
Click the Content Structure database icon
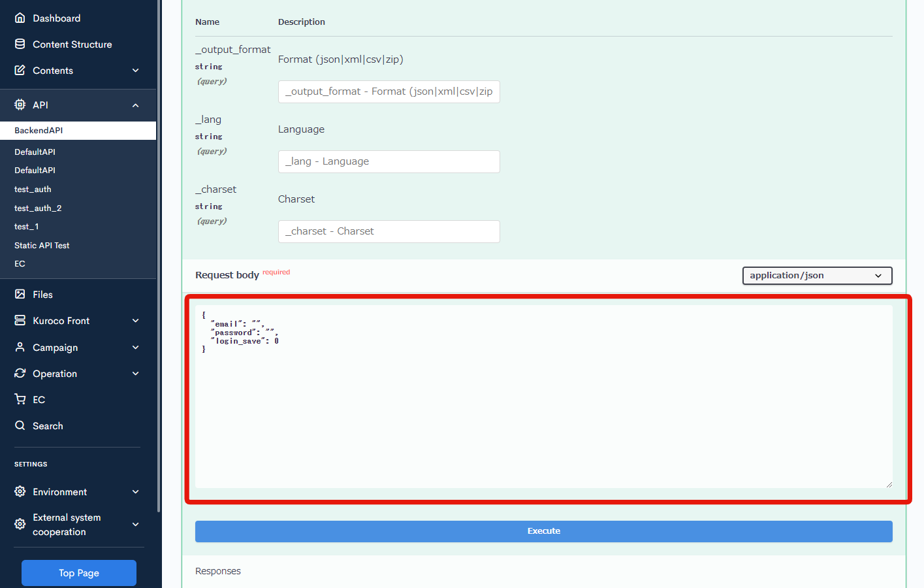(x=20, y=44)
